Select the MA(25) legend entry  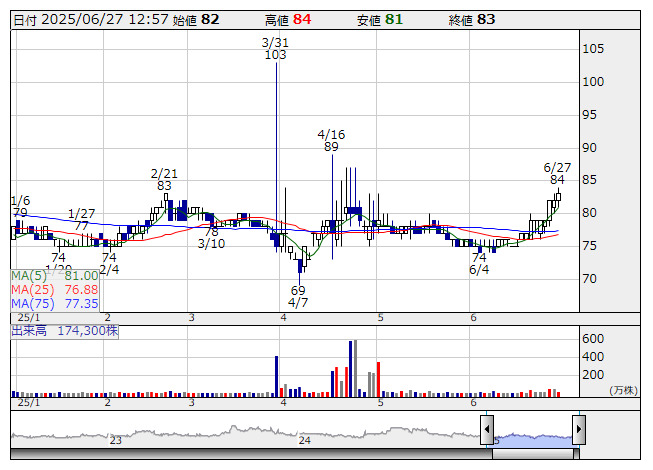pyautogui.click(x=55, y=289)
